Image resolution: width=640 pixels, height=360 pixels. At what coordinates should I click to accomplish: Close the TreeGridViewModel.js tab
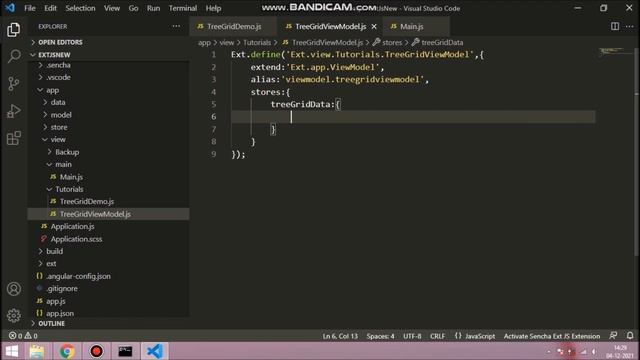(374, 27)
